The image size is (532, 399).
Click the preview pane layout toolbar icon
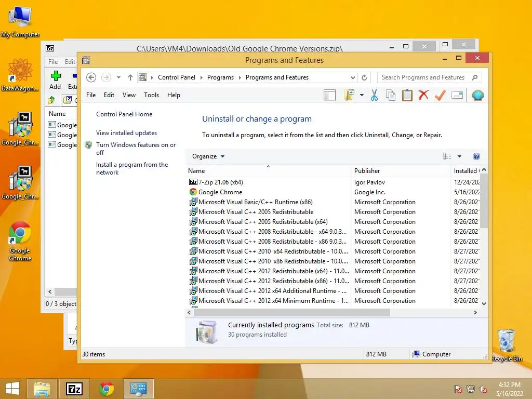click(x=329, y=96)
